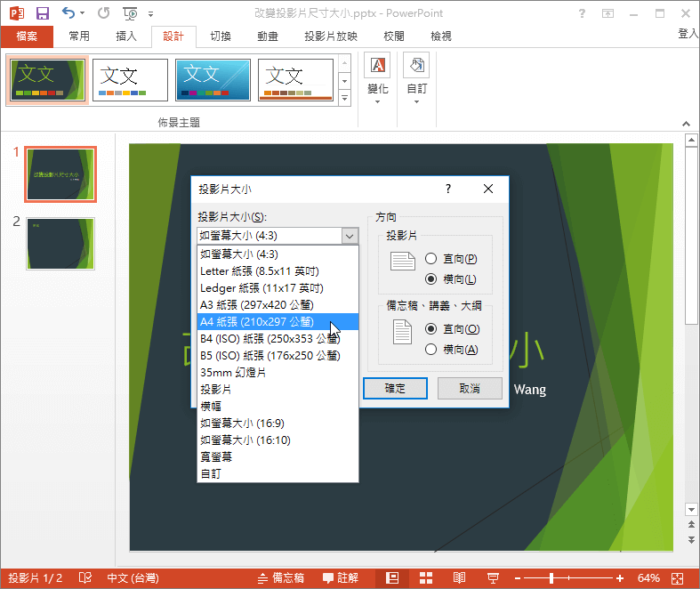Screen dimensions: 700x589
Task: Click the 取消 (Cancel) button
Action: (x=470, y=389)
